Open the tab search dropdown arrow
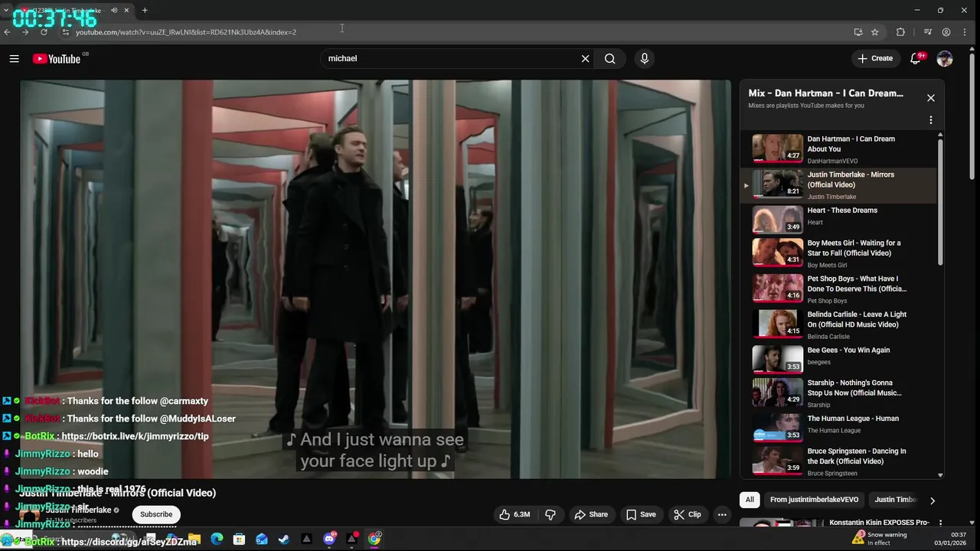Viewport: 980px width, 551px height. (x=6, y=10)
